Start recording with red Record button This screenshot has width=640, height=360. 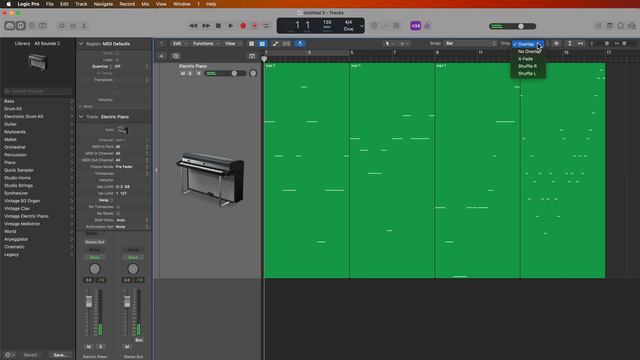tap(243, 26)
